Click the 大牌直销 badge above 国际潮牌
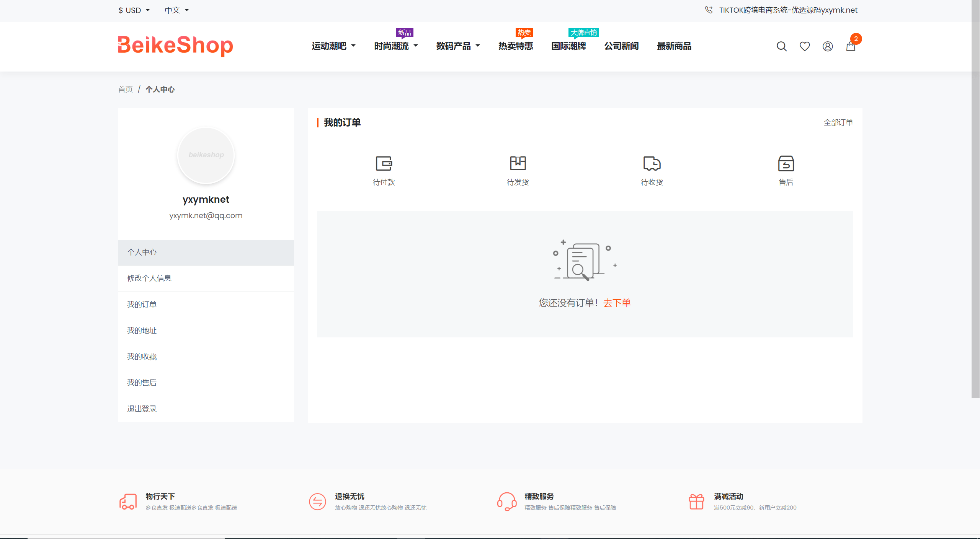Viewport: 980px width, 539px height. click(584, 33)
